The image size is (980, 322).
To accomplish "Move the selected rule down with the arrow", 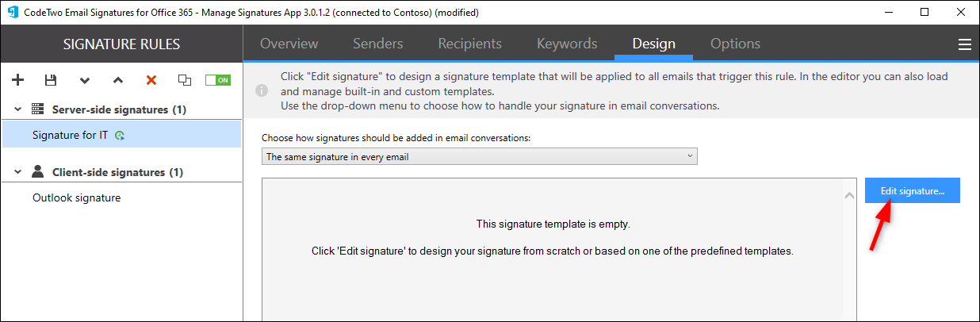I will (x=85, y=80).
